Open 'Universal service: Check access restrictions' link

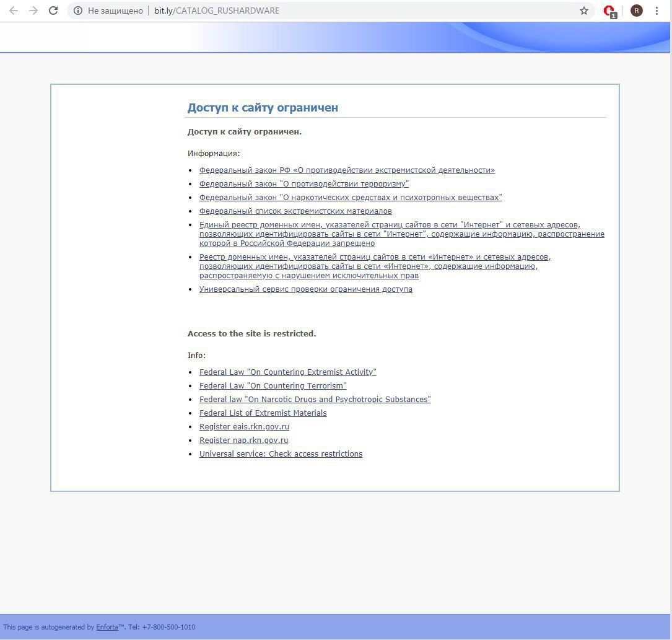click(281, 454)
